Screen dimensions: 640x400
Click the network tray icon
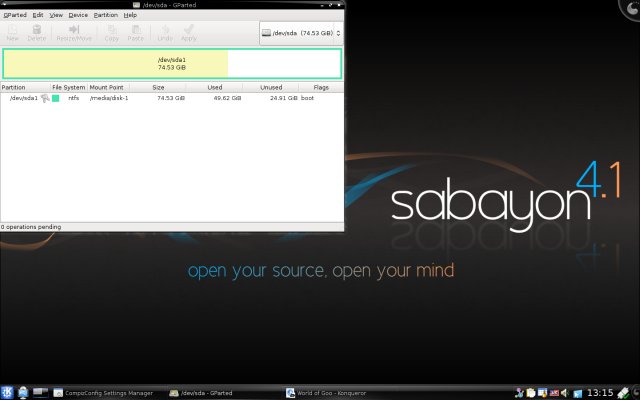coord(519,393)
